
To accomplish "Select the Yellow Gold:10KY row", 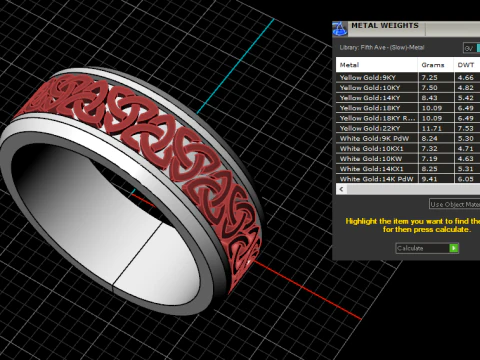I will [408, 88].
